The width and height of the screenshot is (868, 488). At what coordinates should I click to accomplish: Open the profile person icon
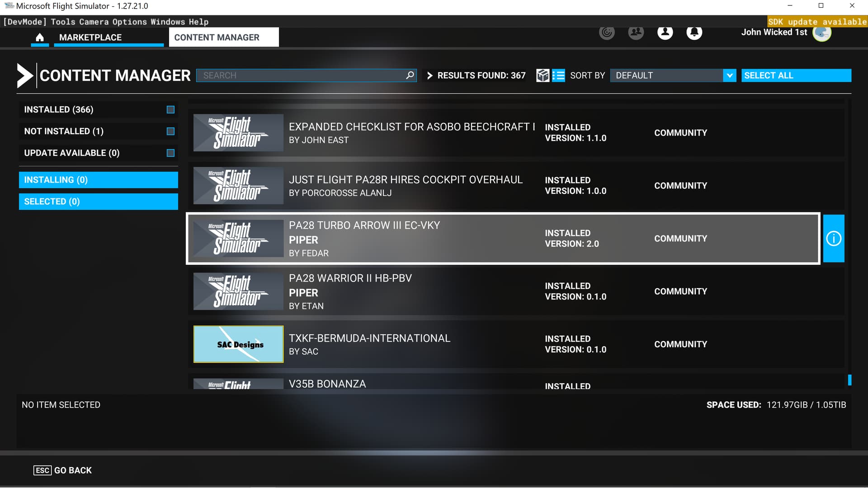(x=665, y=32)
